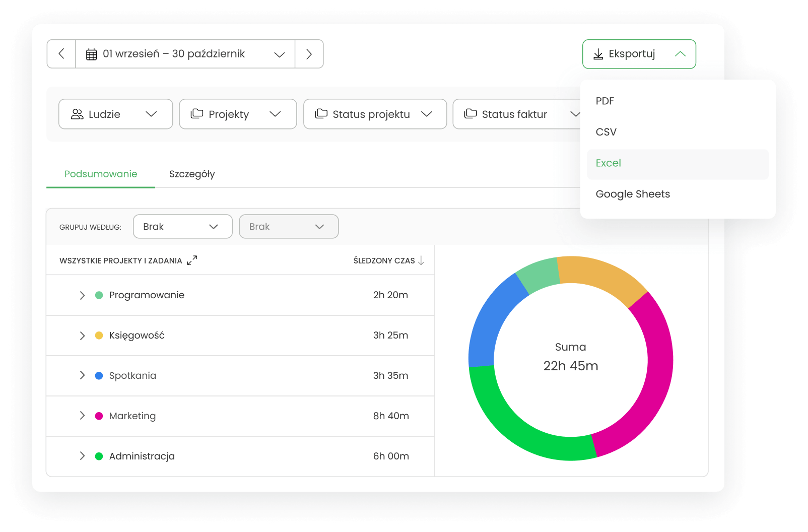
Task: Open the first Brak grouping dropdown
Action: tap(182, 227)
